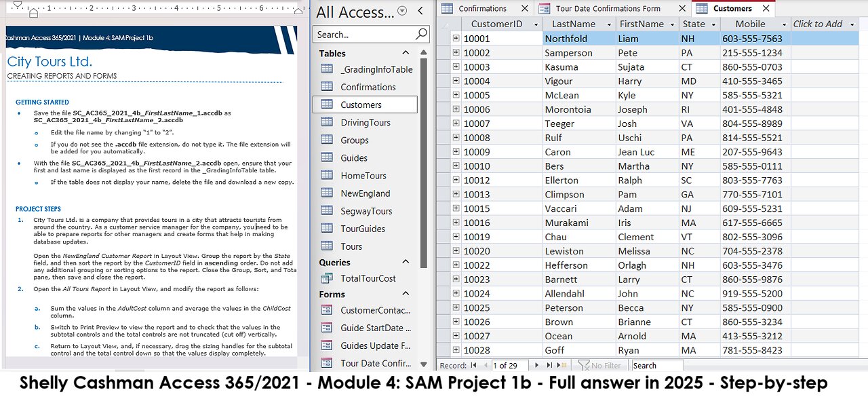
Task: Open the Guide StartDate form
Action: 365,328
